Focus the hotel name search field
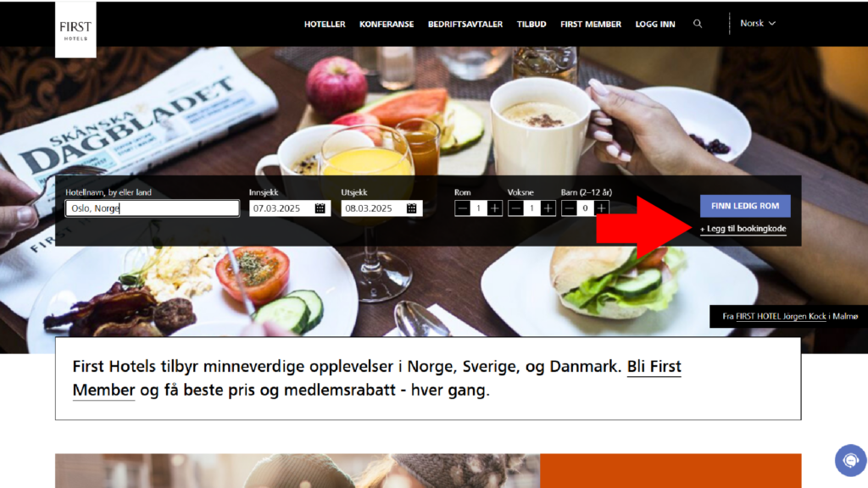 153,208
